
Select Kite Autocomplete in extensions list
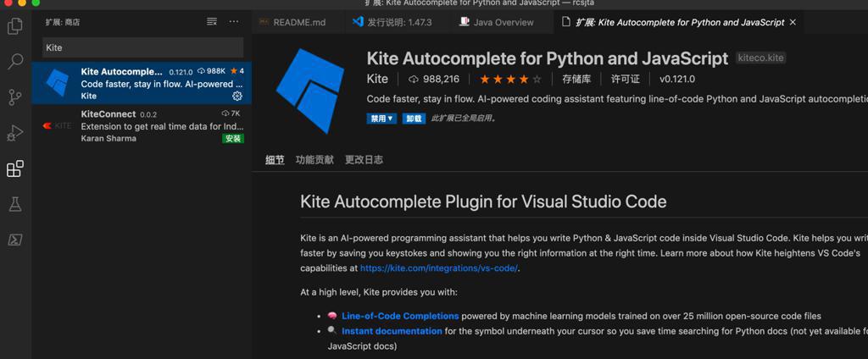tap(142, 83)
